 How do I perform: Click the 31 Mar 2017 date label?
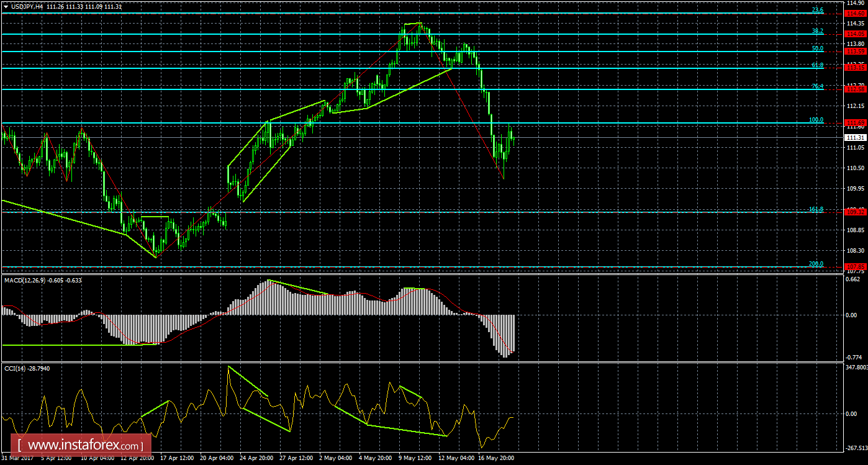pyautogui.click(x=17, y=458)
